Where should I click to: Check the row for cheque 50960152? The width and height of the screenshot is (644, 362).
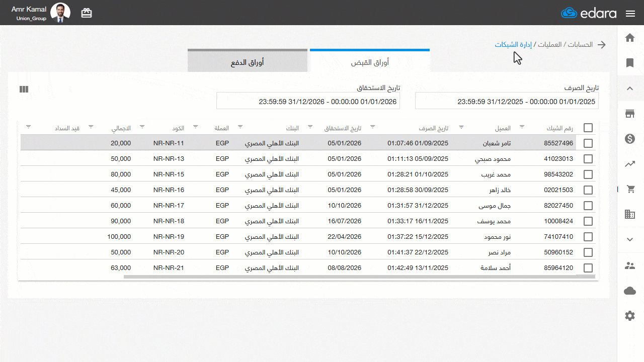pyautogui.click(x=588, y=252)
